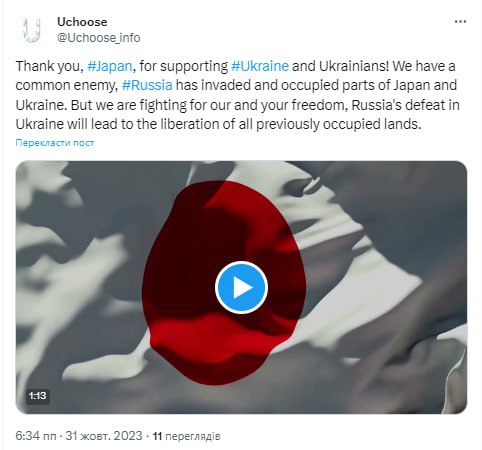Screen dimensions: 482x450
Task: Click the "Russia's defeat in" tweet text
Action: click(406, 105)
